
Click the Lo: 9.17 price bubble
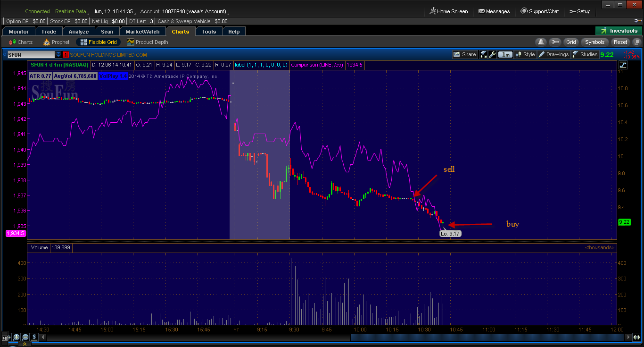pos(450,233)
